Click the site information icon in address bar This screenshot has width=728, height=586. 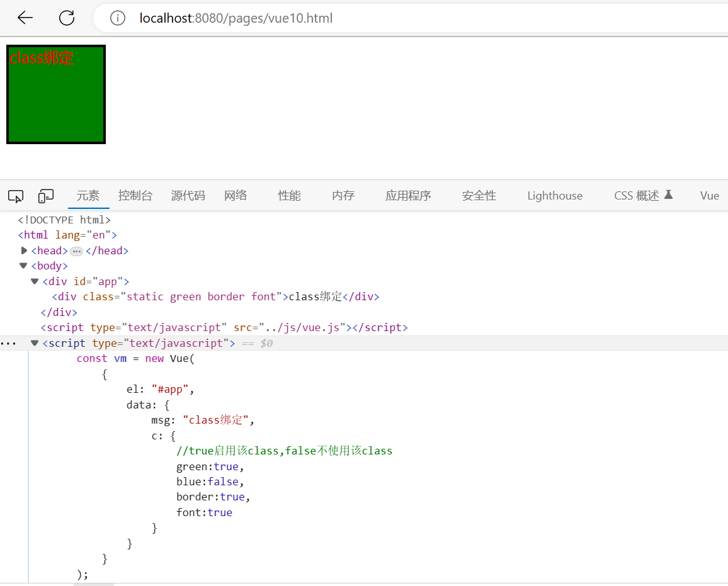[117, 18]
